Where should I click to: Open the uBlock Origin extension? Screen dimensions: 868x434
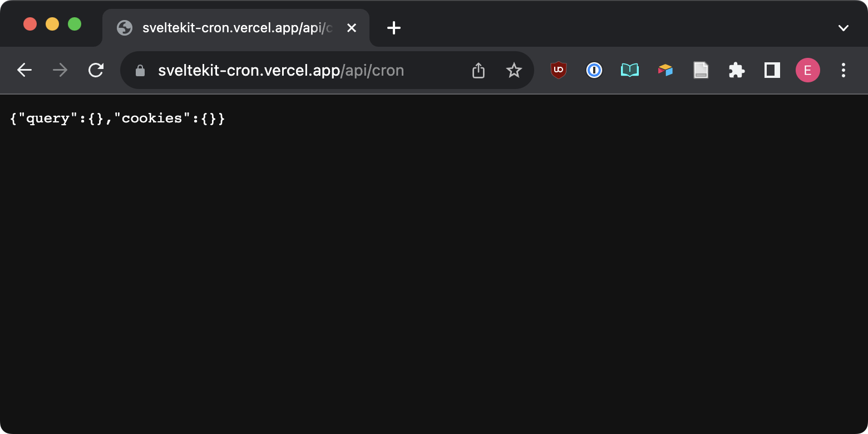pos(558,70)
